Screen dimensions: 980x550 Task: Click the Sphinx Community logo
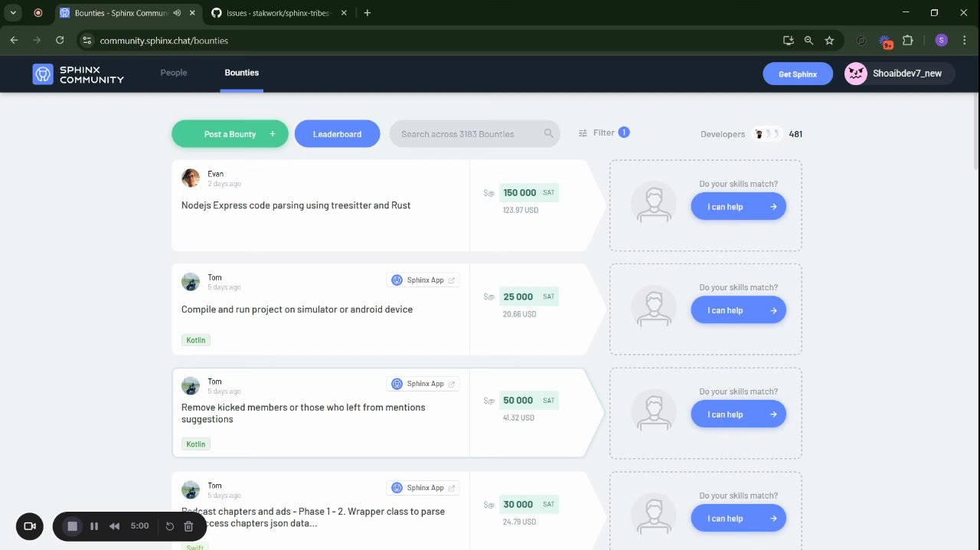(78, 74)
